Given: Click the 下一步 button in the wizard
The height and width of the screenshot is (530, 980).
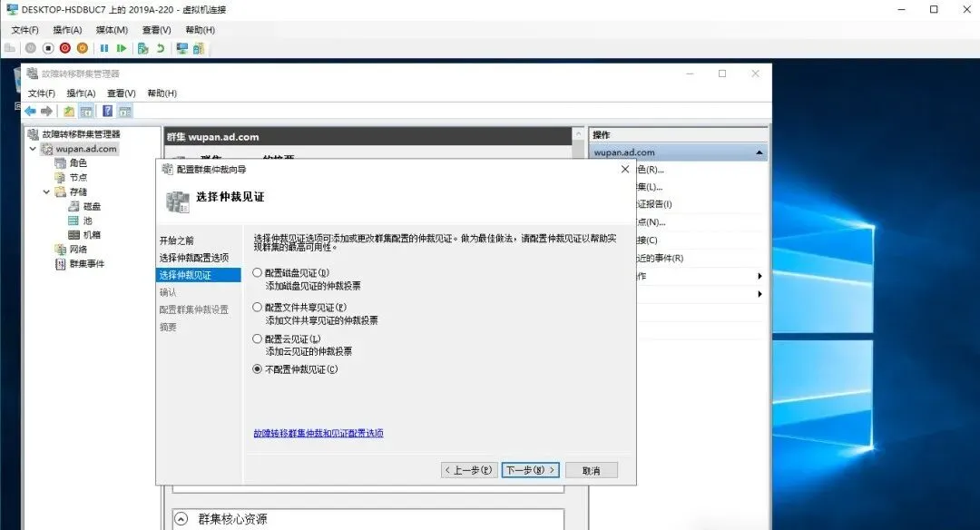Looking at the screenshot, I should pos(530,469).
